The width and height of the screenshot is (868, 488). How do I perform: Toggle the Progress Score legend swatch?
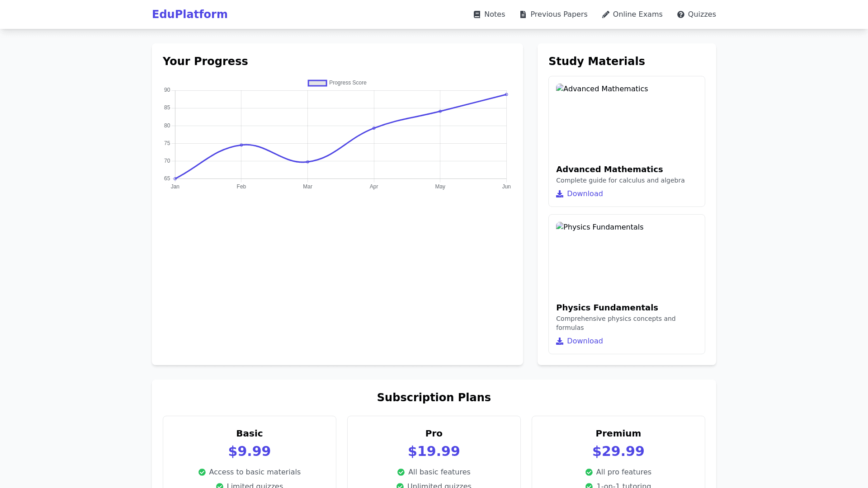tap(317, 83)
